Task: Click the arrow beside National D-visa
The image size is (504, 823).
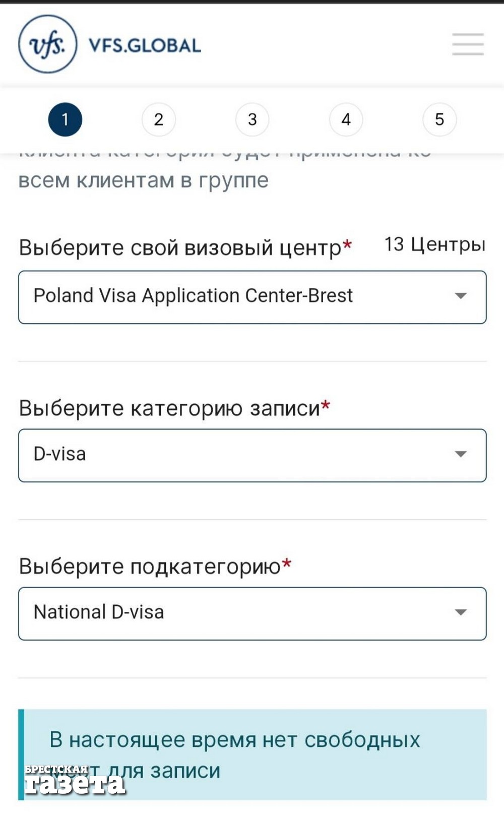Action: coord(461,612)
